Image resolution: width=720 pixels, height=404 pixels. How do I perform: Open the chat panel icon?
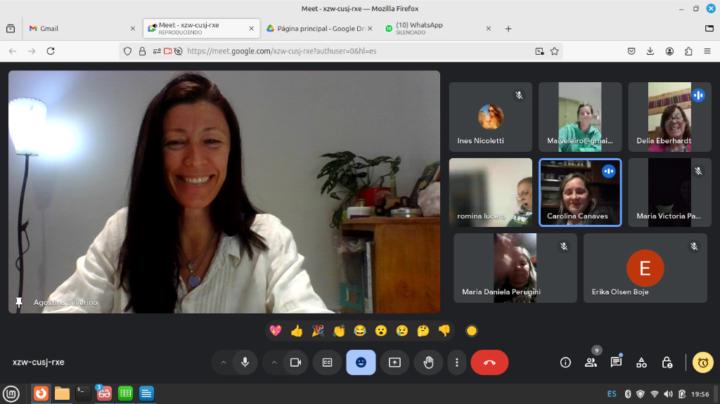616,362
